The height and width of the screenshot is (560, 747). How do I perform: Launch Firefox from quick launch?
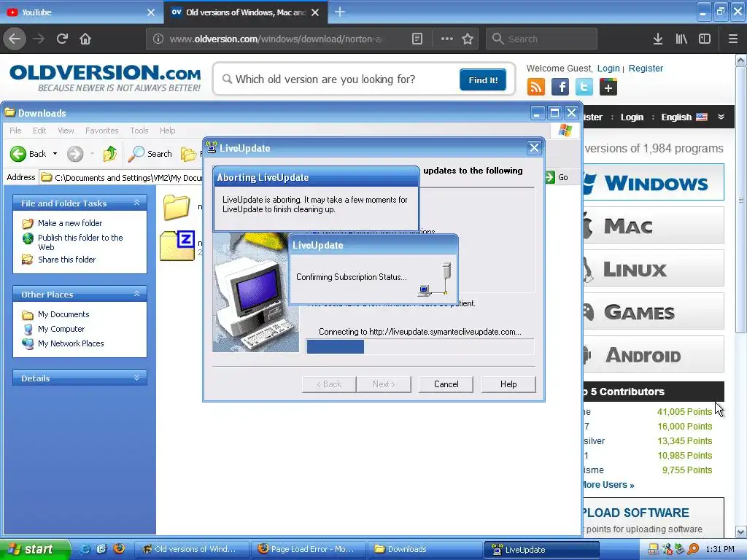click(119, 549)
